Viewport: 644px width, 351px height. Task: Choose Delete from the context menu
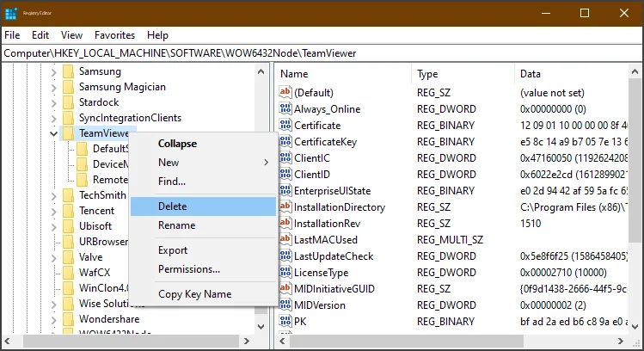coord(203,206)
